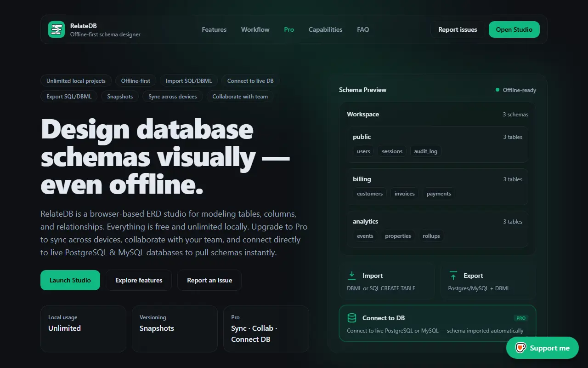
Task: Click the analytics schema heading
Action: 365,221
